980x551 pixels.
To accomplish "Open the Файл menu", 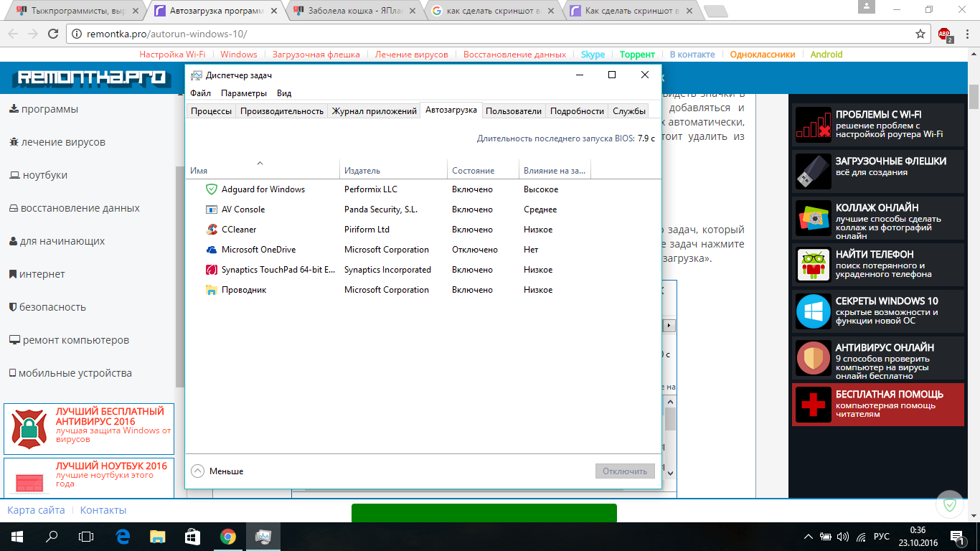I will click(x=200, y=93).
